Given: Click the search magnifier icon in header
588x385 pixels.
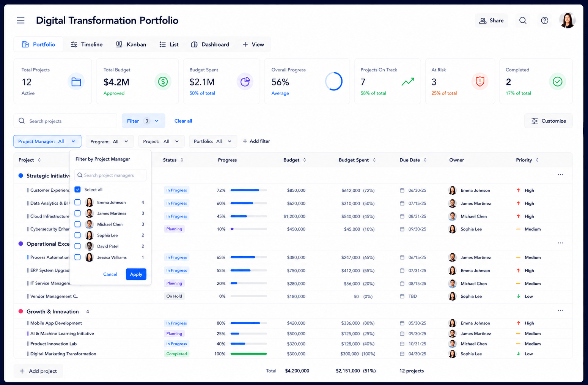Looking at the screenshot, I should (x=523, y=21).
